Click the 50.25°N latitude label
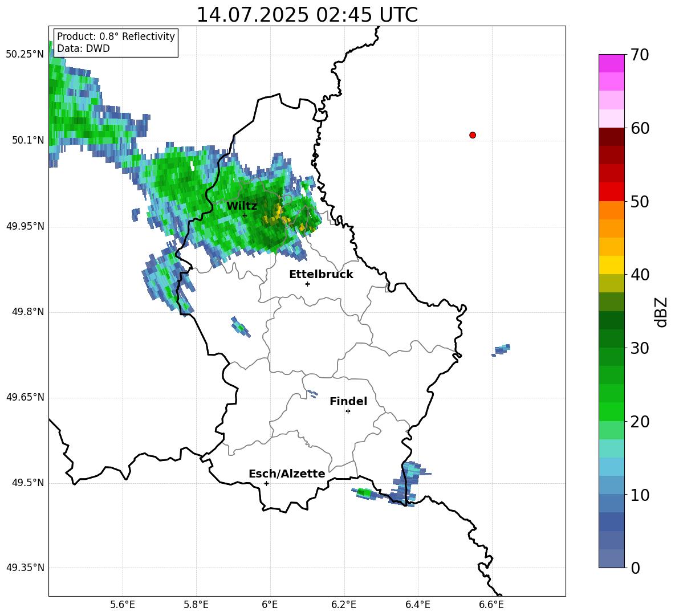The image size is (675, 616). [25, 54]
